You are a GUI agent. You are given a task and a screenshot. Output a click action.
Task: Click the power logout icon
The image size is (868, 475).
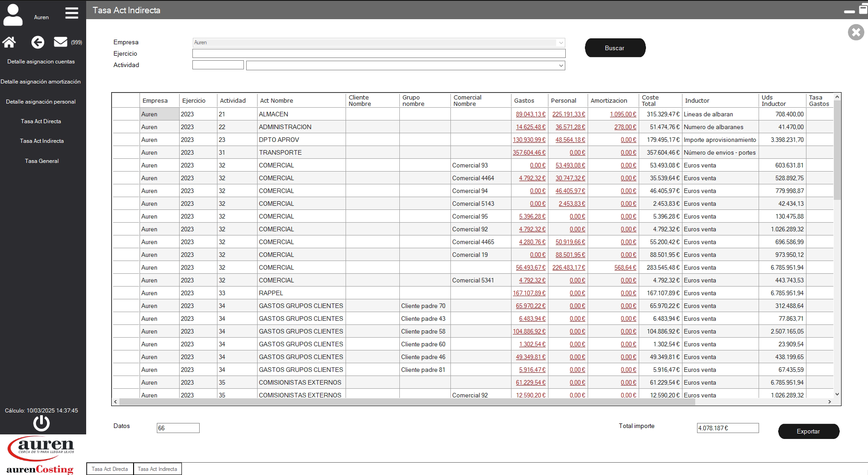41,423
